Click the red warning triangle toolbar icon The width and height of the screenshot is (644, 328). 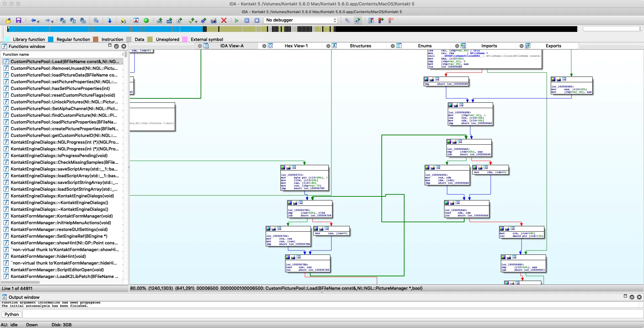pos(136,20)
